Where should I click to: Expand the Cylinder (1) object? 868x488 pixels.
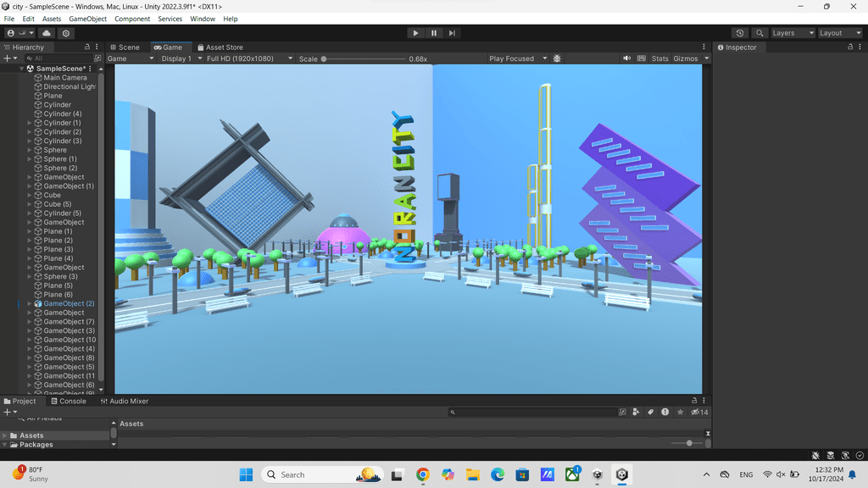coord(30,123)
